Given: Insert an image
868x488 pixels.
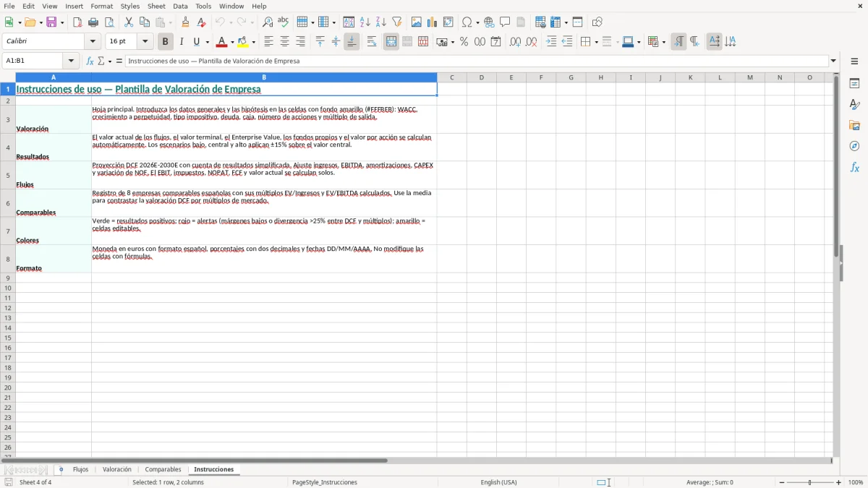Looking at the screenshot, I should (417, 22).
